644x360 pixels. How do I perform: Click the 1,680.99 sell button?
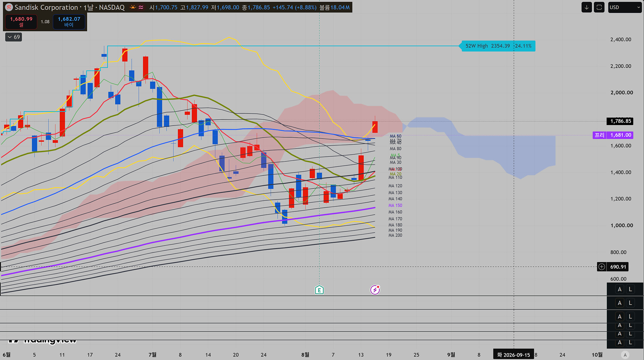click(21, 21)
